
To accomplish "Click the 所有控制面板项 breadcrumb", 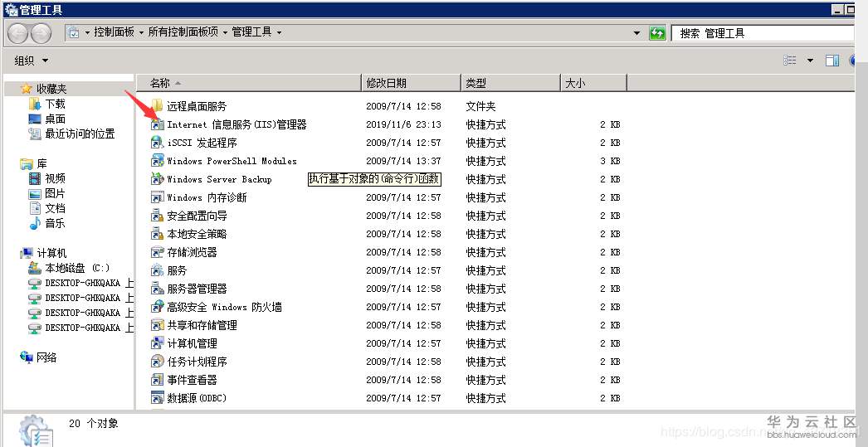I will point(183,32).
